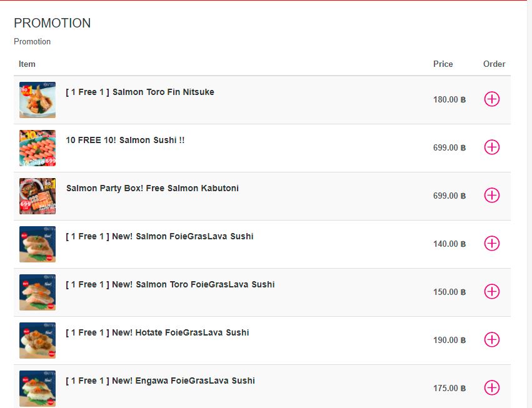Open 10 FREE 10 Salmon Sushi thumbnail

pos(38,148)
